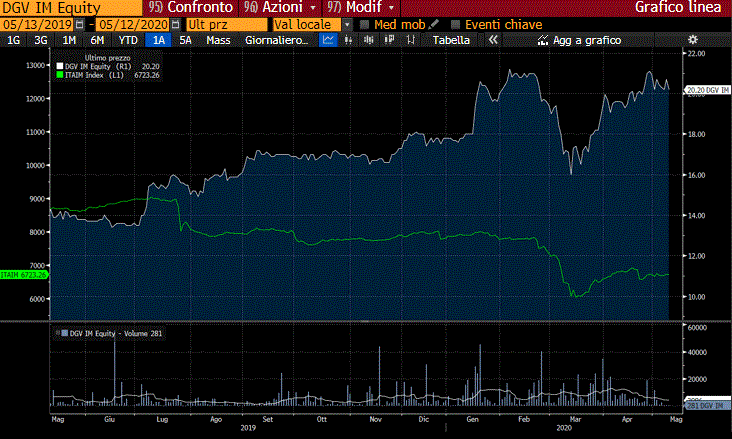Select the 1A time range tab
Screen dimensions: 732x439
159,40
